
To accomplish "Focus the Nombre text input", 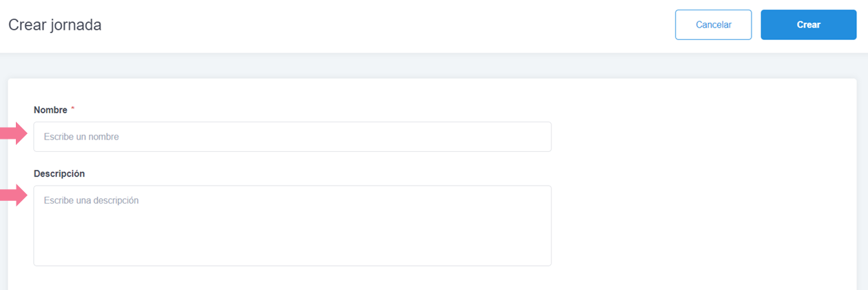I will point(292,137).
